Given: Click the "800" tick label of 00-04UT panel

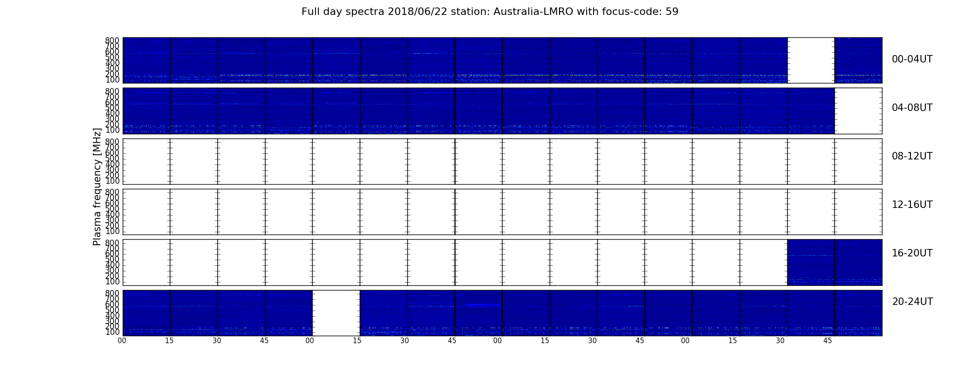Looking at the screenshot, I should coord(112,41).
